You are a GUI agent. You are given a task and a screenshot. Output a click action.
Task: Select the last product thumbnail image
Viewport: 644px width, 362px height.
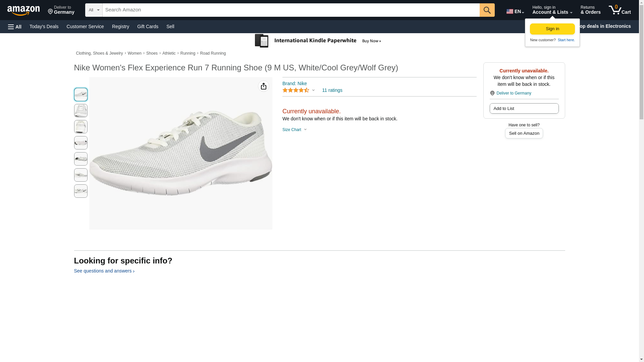point(81,191)
